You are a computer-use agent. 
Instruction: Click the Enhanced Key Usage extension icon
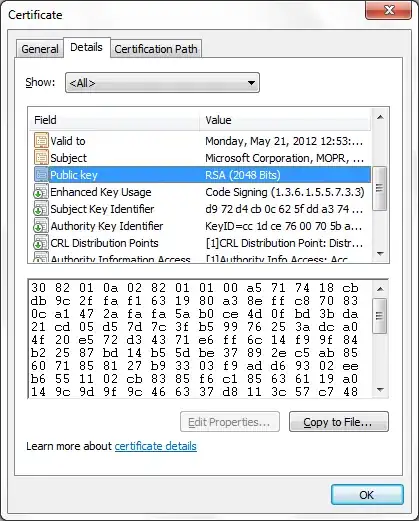tap(41, 192)
